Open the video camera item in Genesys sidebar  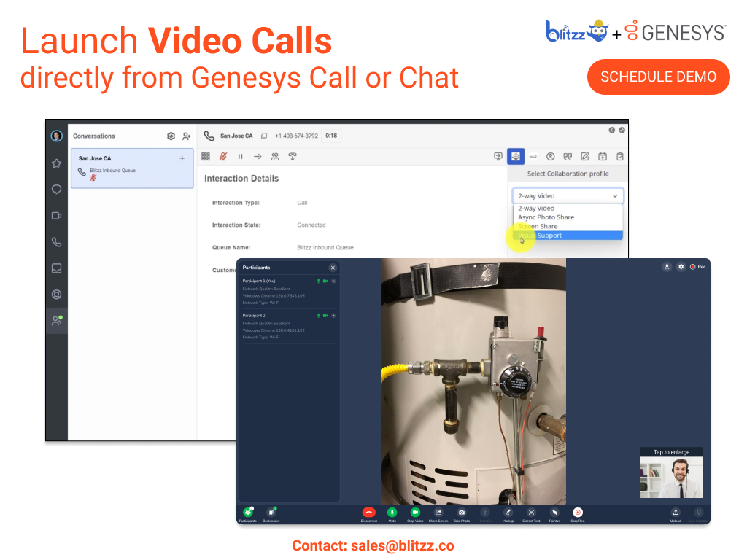57,216
